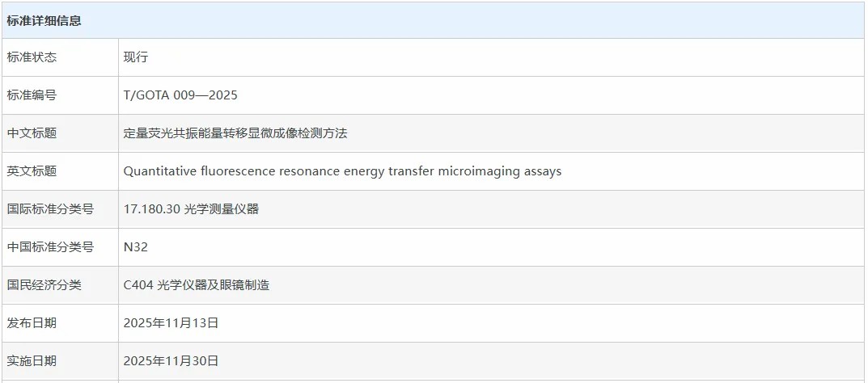Select the 标准状态 label cell
Image resolution: width=868 pixels, height=383 pixels.
coord(32,57)
